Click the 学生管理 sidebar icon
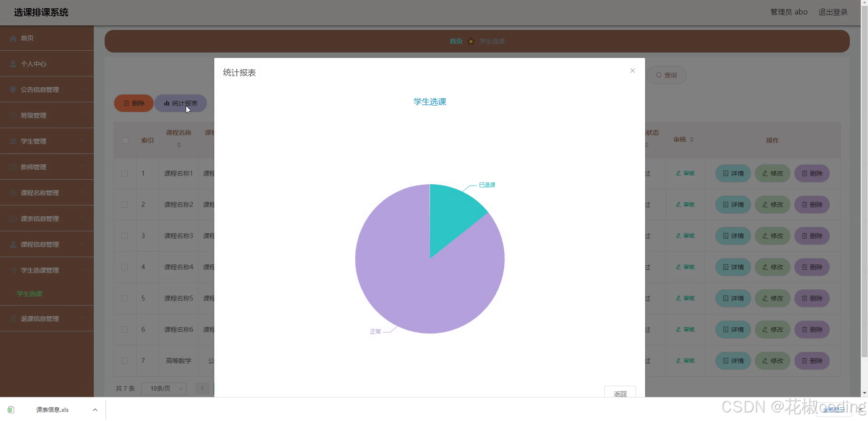Screen dimensions: 868x421 pos(12,141)
